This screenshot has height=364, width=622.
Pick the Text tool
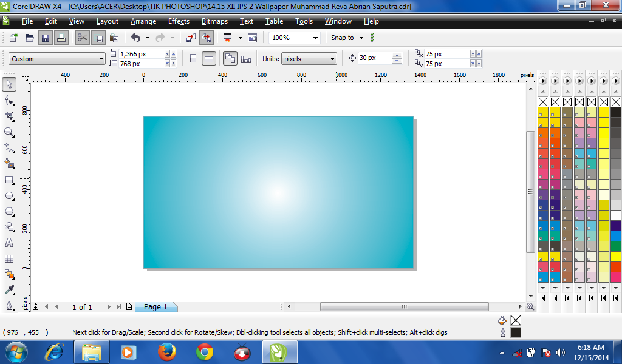coord(9,242)
